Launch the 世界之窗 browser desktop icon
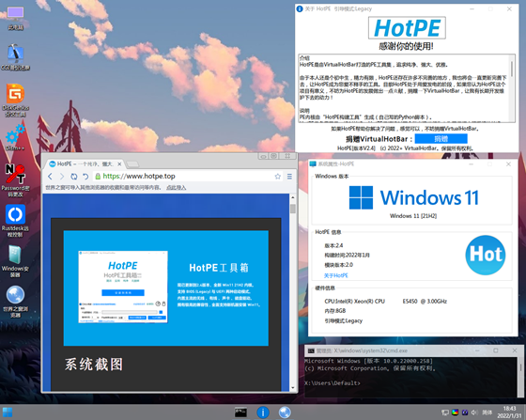 pos(15,302)
